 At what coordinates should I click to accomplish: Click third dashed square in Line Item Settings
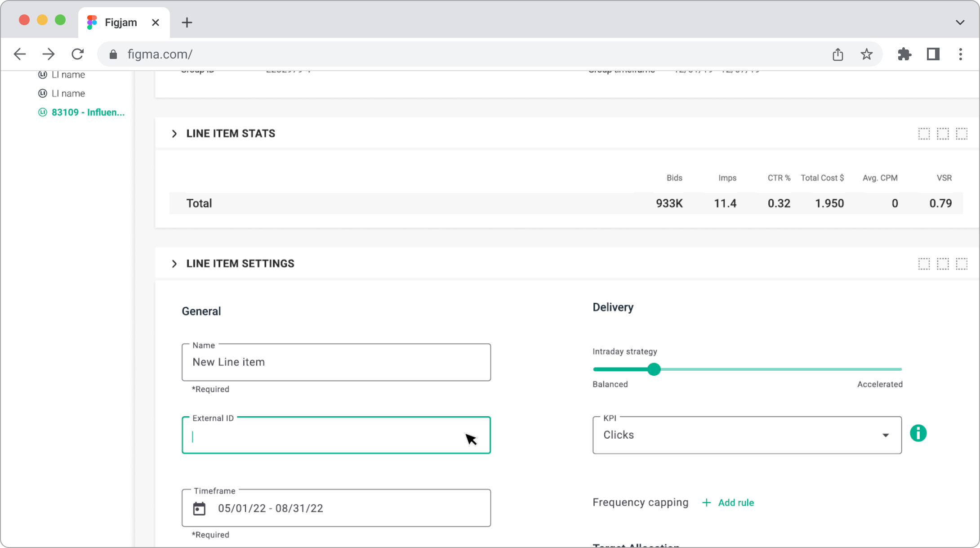962,264
